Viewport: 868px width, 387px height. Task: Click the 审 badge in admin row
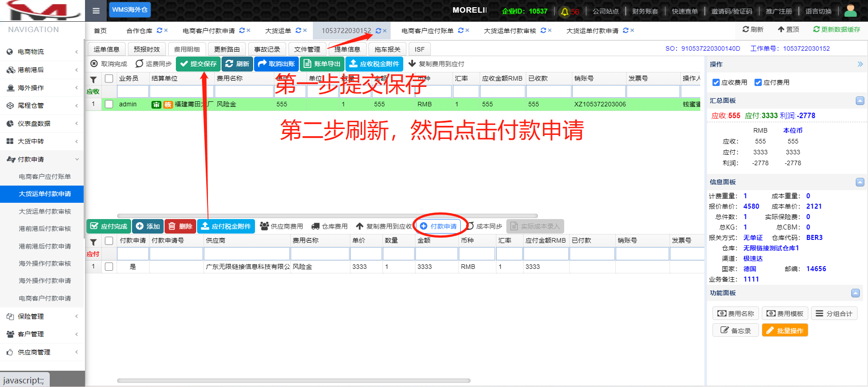point(156,105)
